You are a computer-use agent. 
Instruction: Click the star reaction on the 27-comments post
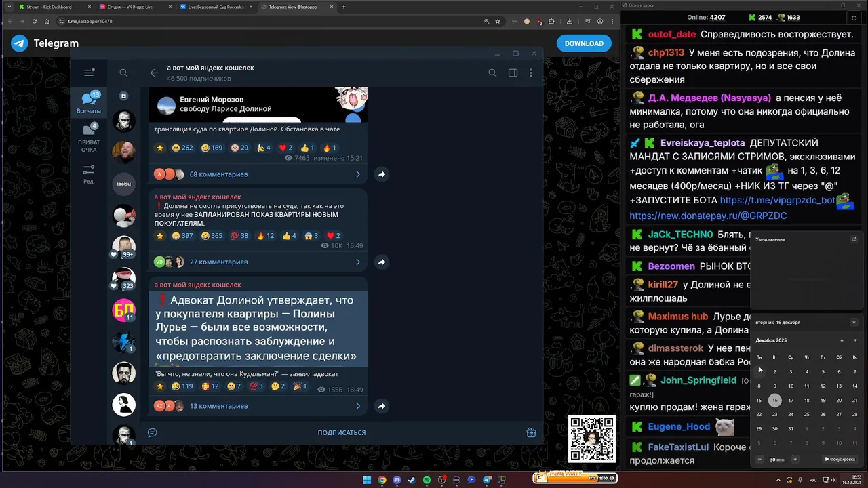pos(160,236)
